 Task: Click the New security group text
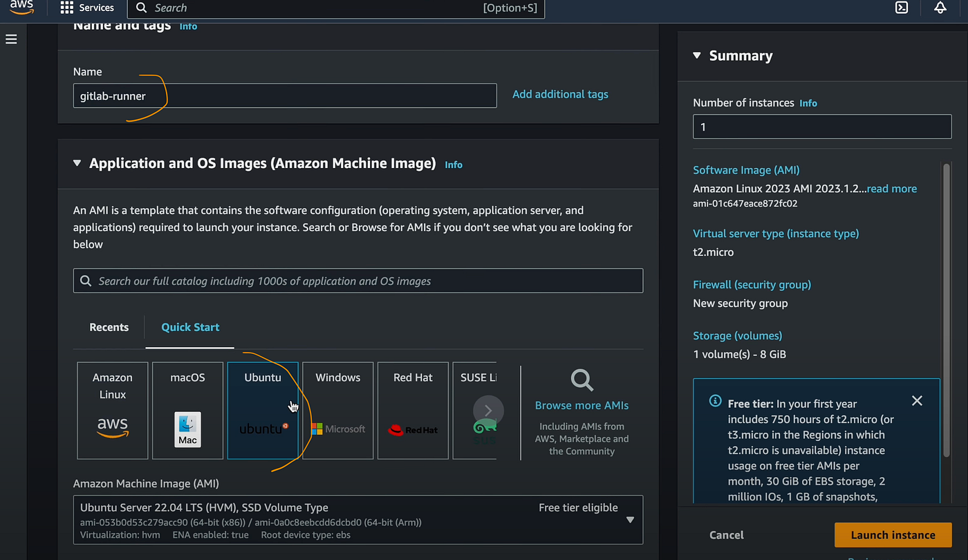click(740, 303)
